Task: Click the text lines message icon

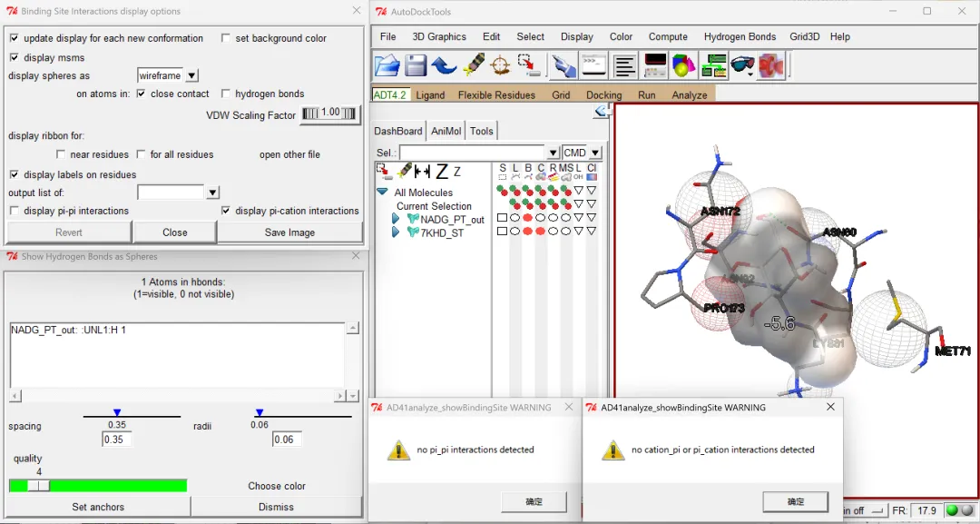Action: pyautogui.click(x=624, y=65)
